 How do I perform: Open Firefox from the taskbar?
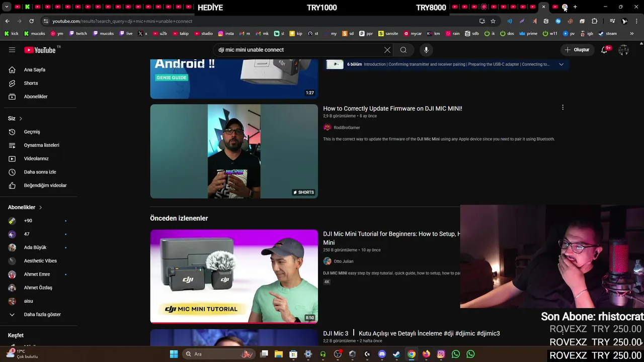[426, 354]
